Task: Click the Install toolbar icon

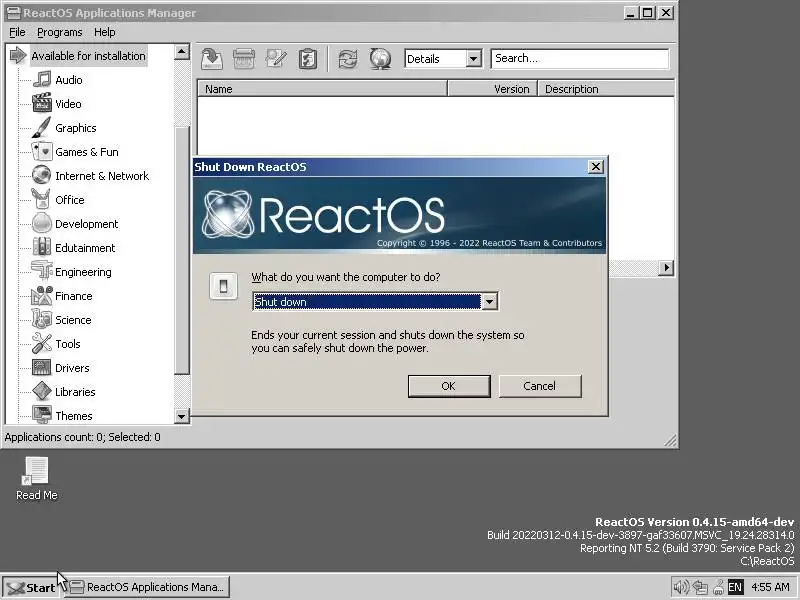Action: [x=212, y=59]
